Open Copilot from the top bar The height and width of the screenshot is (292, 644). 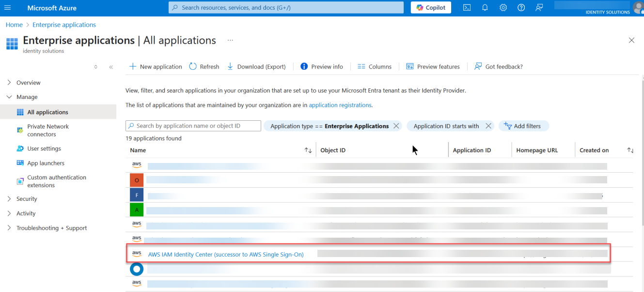tap(430, 7)
